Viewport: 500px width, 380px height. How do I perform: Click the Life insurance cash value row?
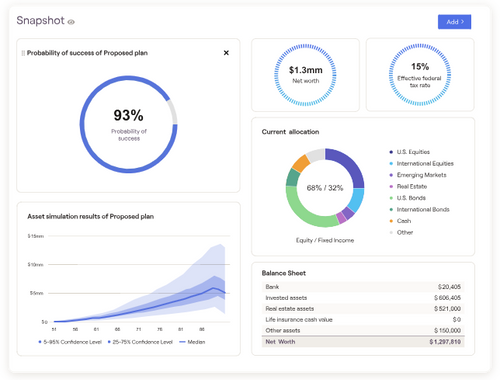[x=363, y=320]
